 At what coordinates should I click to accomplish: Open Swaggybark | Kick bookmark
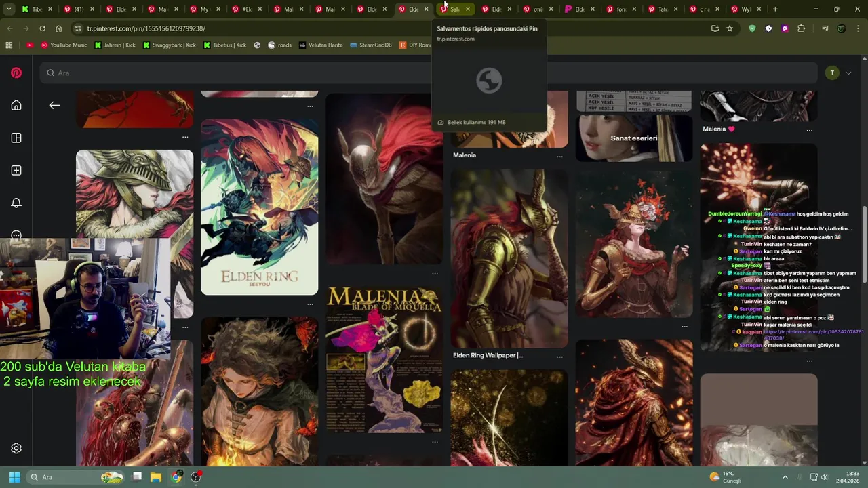169,45
